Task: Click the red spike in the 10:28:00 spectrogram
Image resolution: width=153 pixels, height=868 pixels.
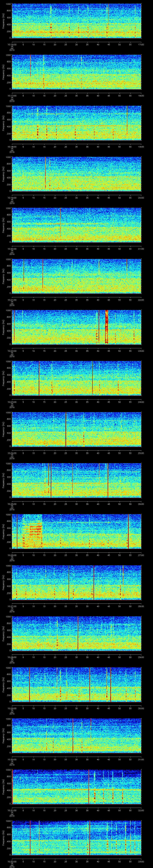Action: [x=78, y=633]
